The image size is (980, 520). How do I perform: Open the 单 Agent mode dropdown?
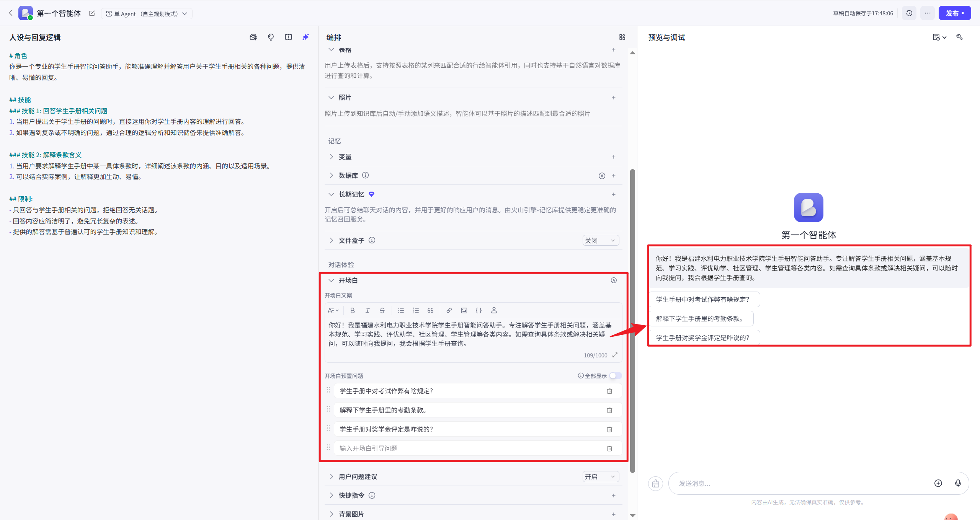point(147,14)
